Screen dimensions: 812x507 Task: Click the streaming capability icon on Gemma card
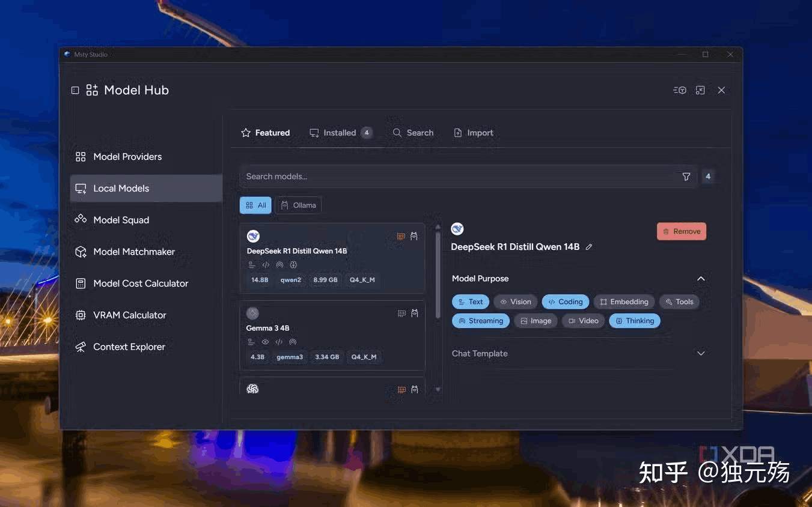(293, 342)
